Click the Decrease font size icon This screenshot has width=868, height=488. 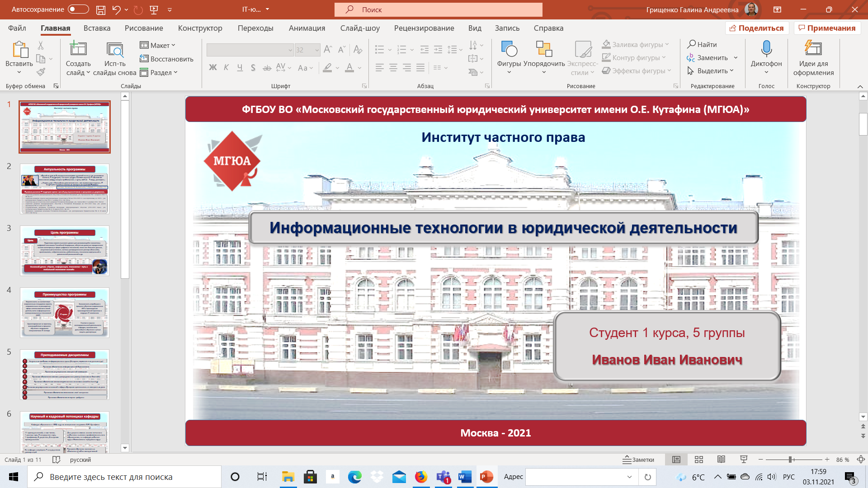(x=342, y=49)
